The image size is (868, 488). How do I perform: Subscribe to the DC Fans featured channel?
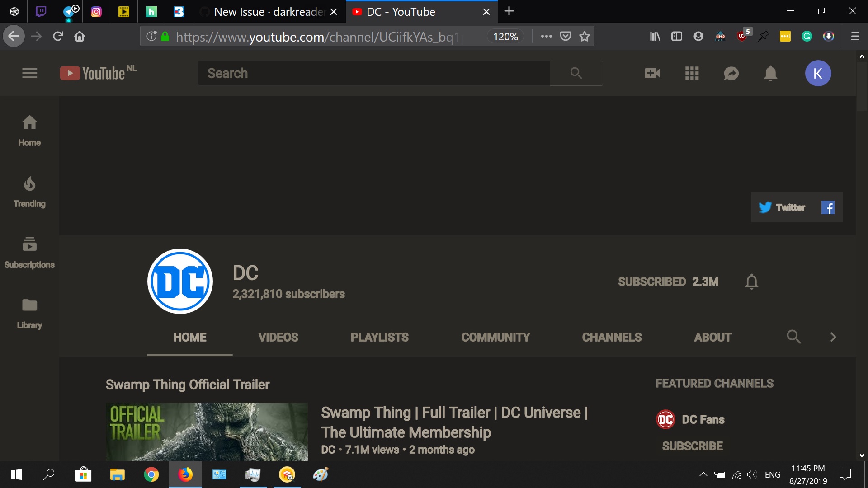click(692, 446)
